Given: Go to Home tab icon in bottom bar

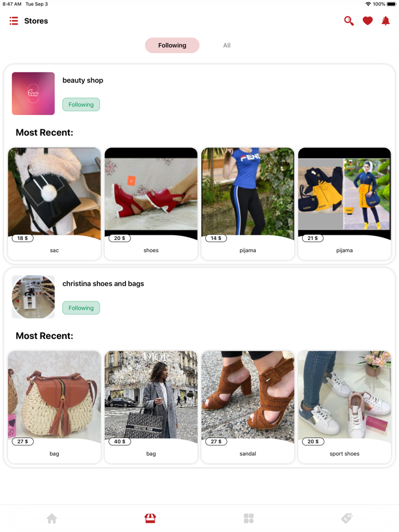Looking at the screenshot, I should coord(52,518).
